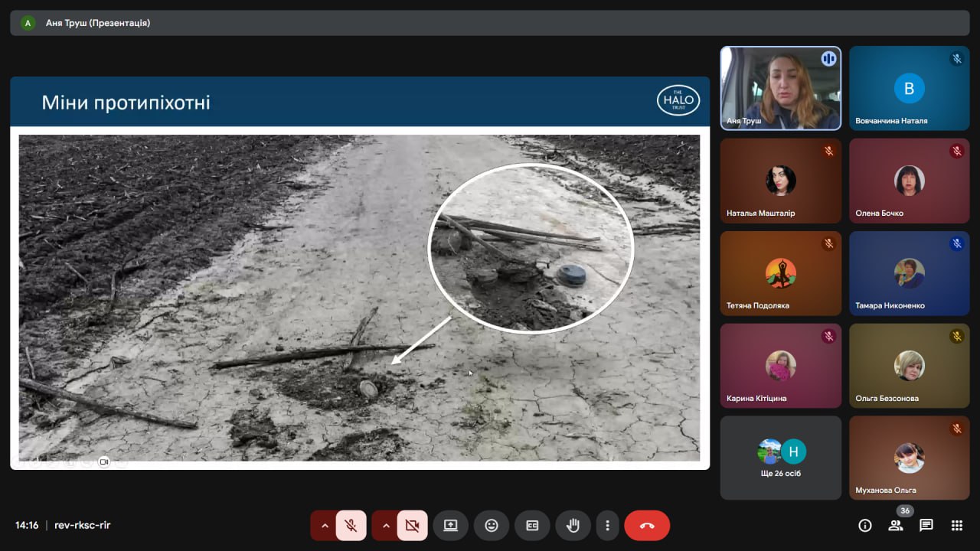Raise your hand
This screenshot has height=551, width=980.
coord(573,526)
